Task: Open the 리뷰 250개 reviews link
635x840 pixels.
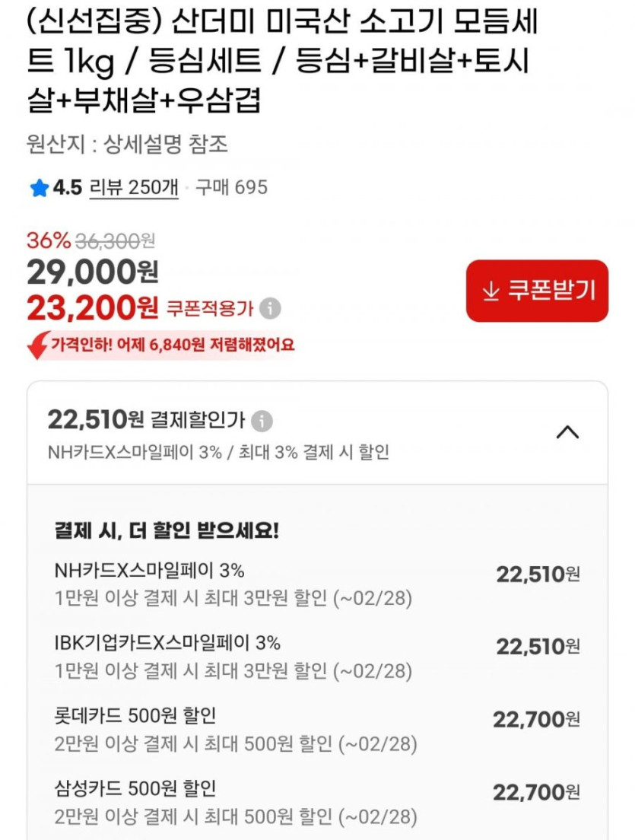Action: tap(134, 187)
